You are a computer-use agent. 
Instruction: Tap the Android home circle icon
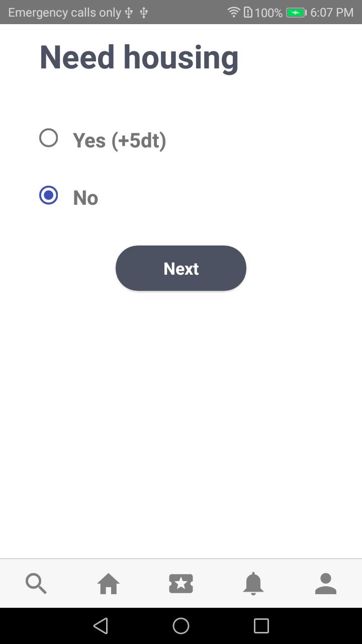click(181, 626)
